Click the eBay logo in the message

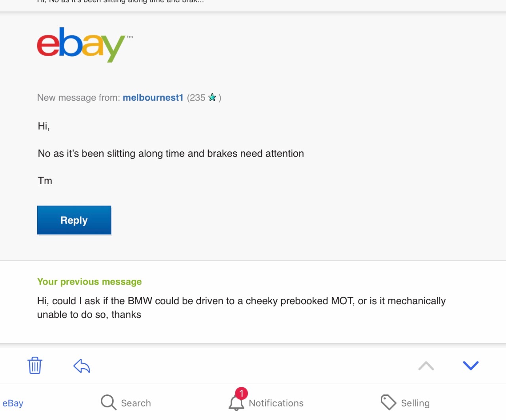81,45
